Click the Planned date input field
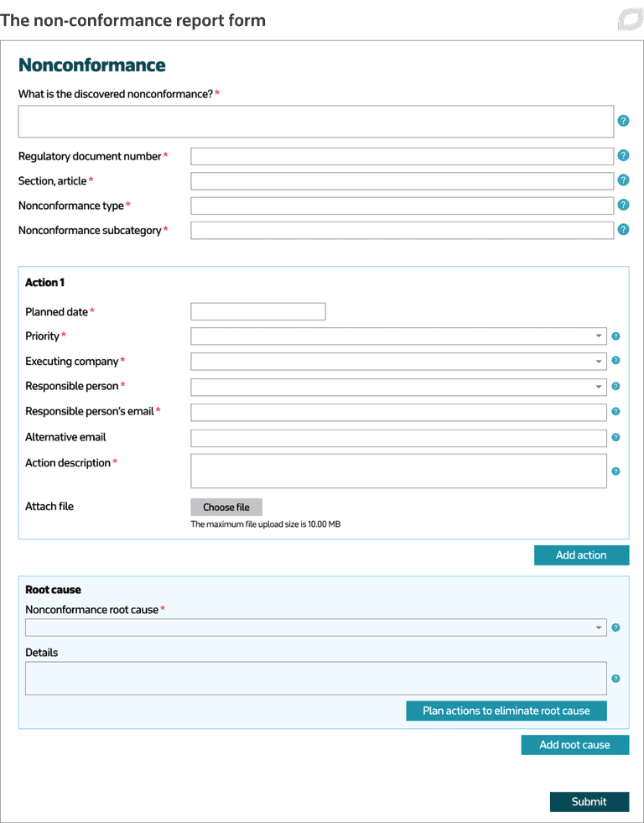The height and width of the screenshot is (823, 644). coord(257,310)
